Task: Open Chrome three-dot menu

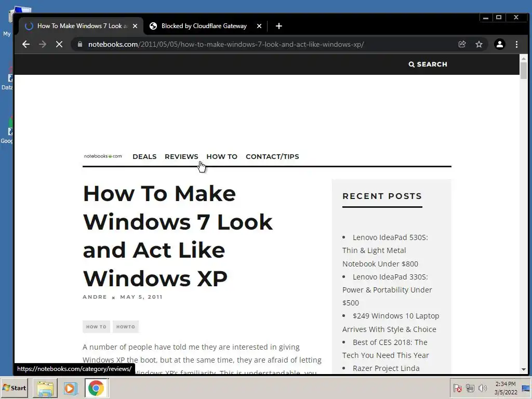Action: tap(516, 45)
